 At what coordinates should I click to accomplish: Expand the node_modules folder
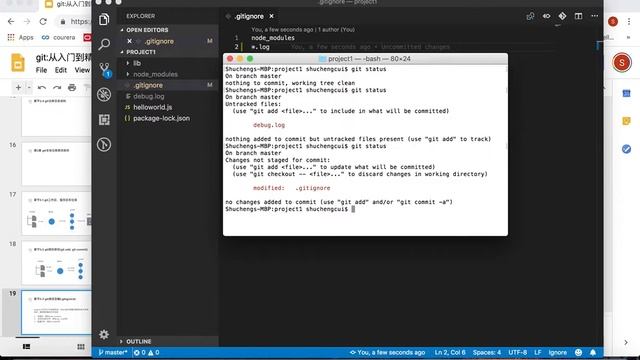(x=155, y=74)
